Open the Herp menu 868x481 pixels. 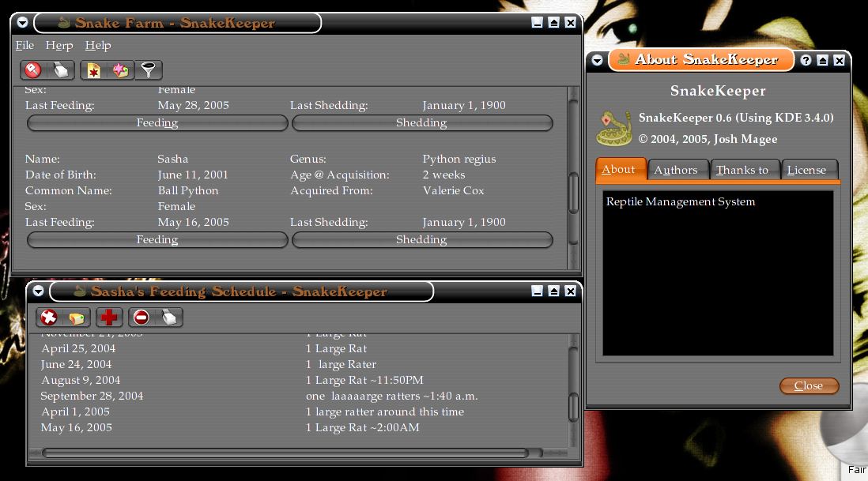(59, 45)
